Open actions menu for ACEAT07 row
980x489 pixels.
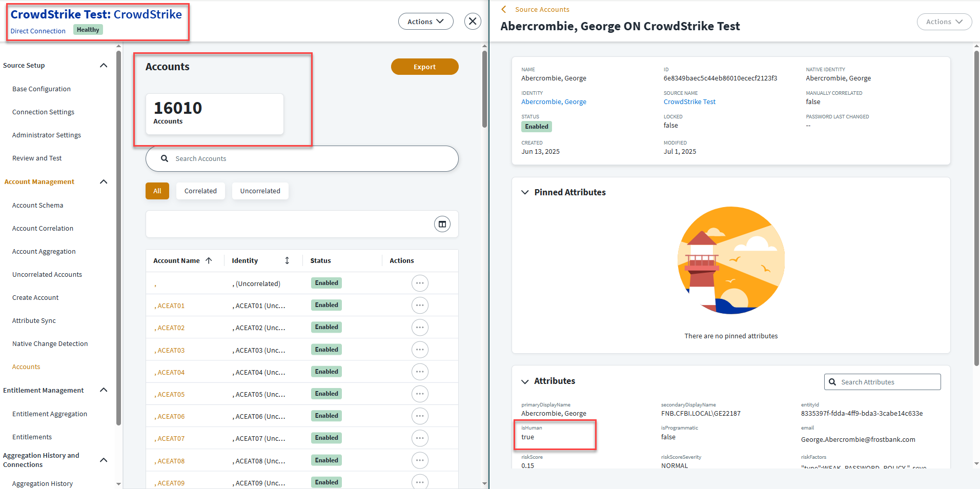(x=420, y=438)
